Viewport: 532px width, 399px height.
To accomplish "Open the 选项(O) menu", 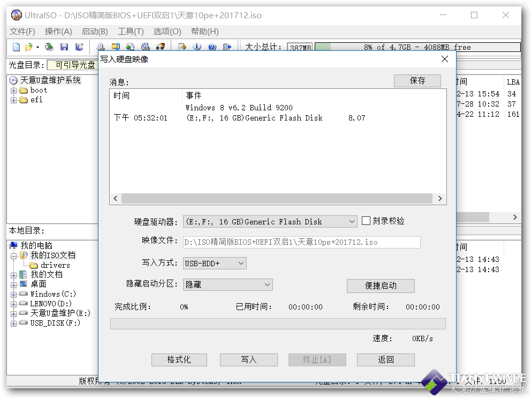I will point(168,32).
